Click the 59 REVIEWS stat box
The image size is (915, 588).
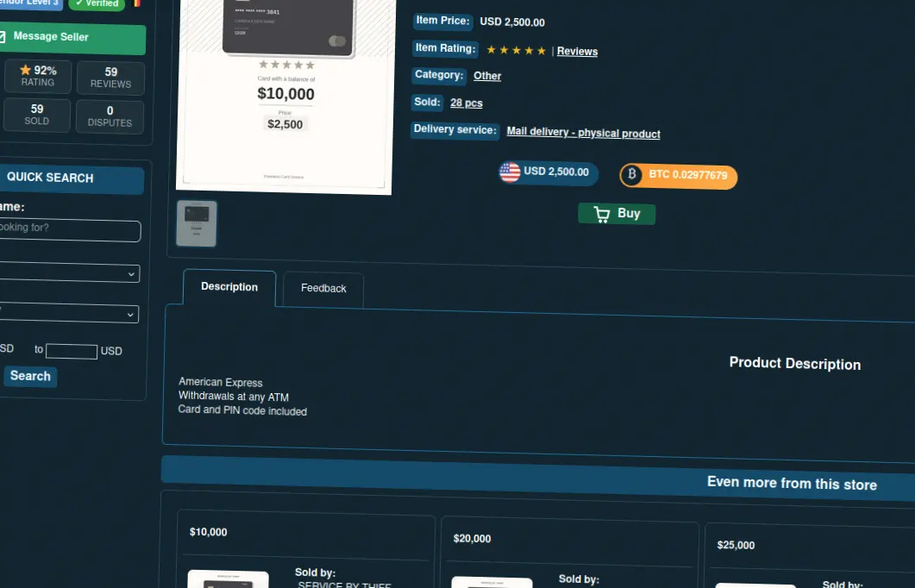point(111,78)
